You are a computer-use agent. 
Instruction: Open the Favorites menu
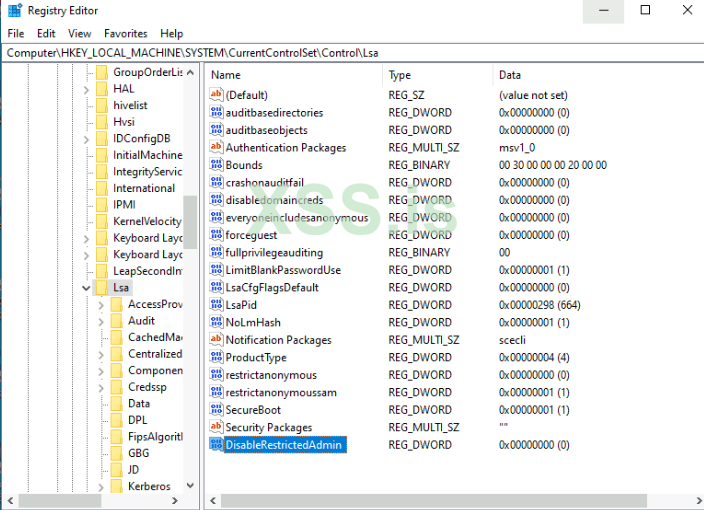[125, 34]
